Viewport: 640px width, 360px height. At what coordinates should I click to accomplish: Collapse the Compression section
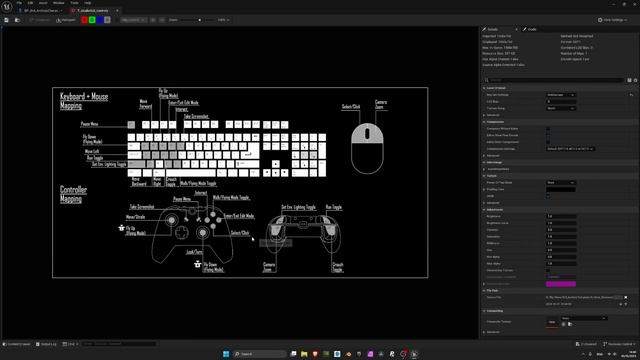[484, 122]
